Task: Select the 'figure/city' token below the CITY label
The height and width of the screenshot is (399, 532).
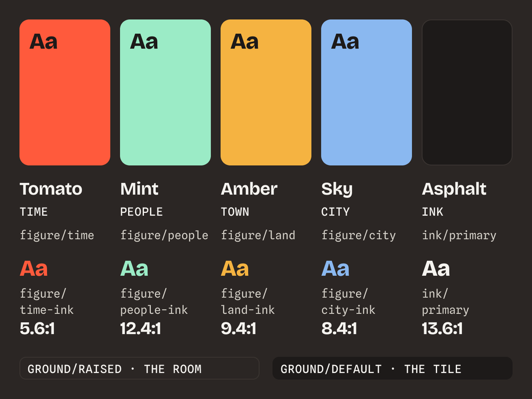Action: pos(359,235)
